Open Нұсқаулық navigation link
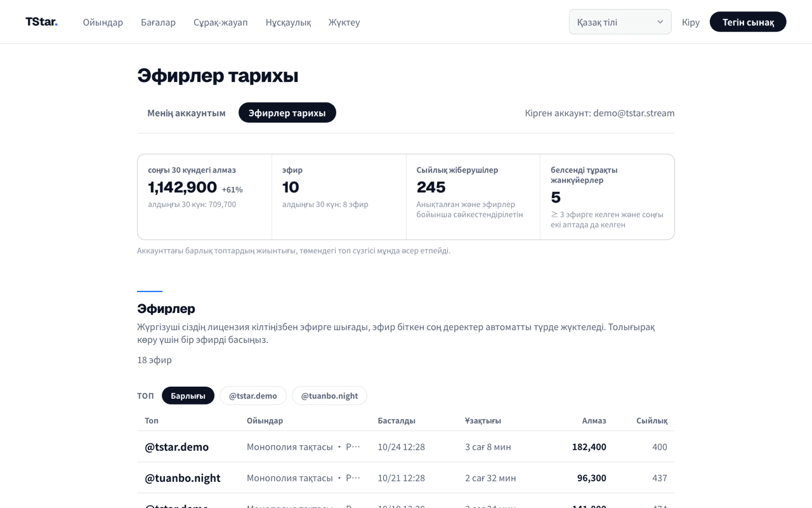 [x=288, y=22]
